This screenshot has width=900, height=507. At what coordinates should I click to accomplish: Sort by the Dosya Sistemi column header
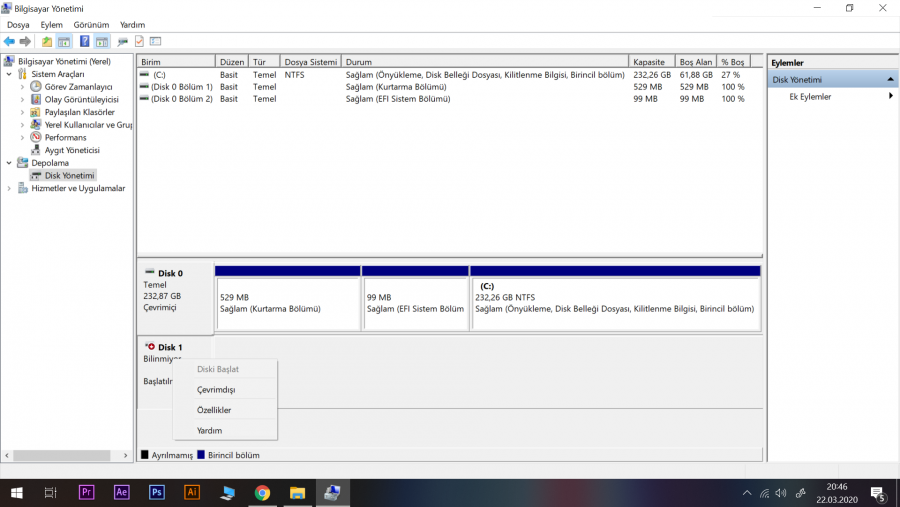[311, 61]
